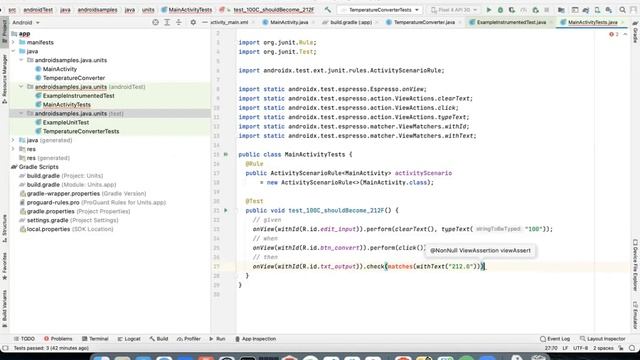Open the Project tool window on the left strip
This screenshot has width=640, height=360.
click(x=4, y=31)
